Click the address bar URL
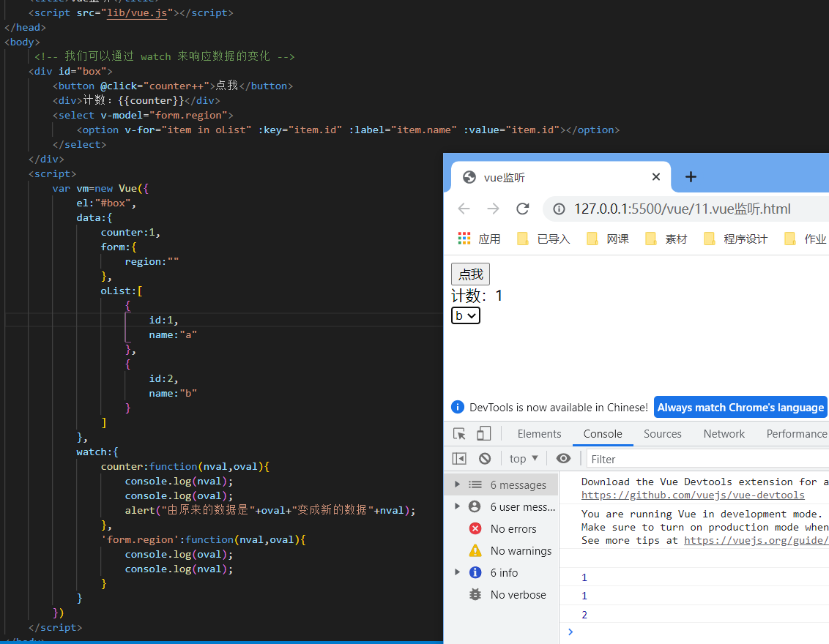829x644 pixels. click(682, 209)
